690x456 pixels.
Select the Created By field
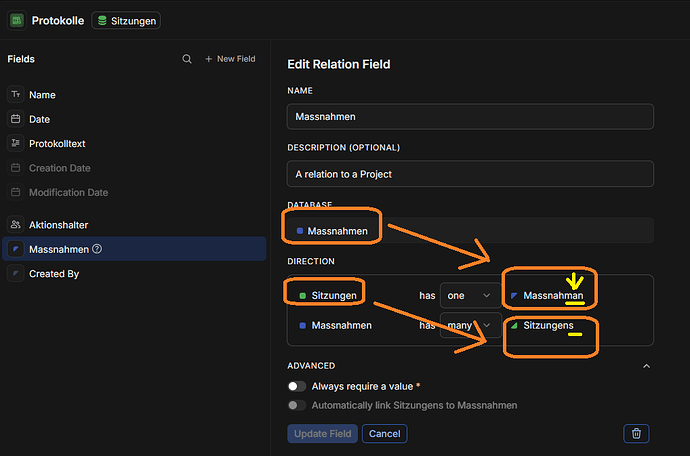tap(54, 273)
